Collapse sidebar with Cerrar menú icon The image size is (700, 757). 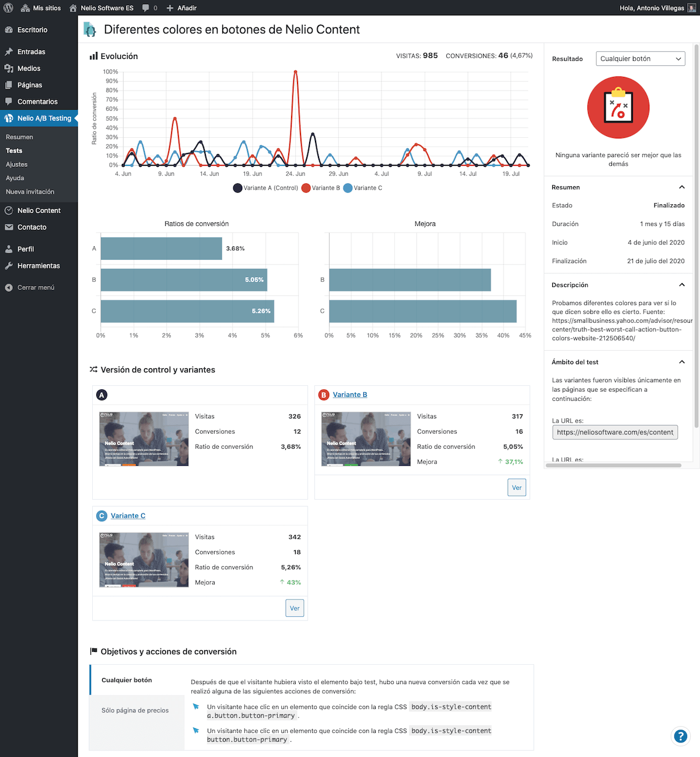(x=9, y=288)
